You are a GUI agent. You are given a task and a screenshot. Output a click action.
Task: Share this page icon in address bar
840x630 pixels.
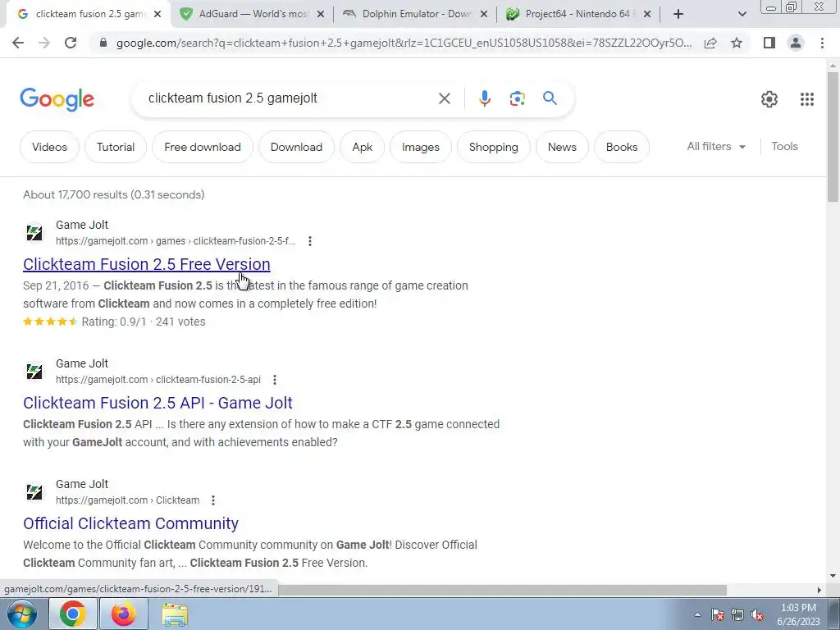(710, 43)
